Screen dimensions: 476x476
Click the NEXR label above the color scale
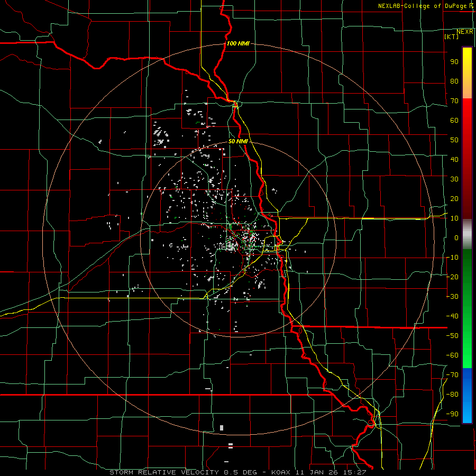tap(465, 32)
